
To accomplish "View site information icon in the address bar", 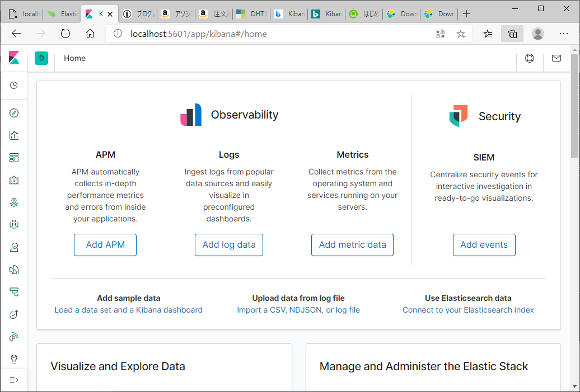I will coord(118,34).
